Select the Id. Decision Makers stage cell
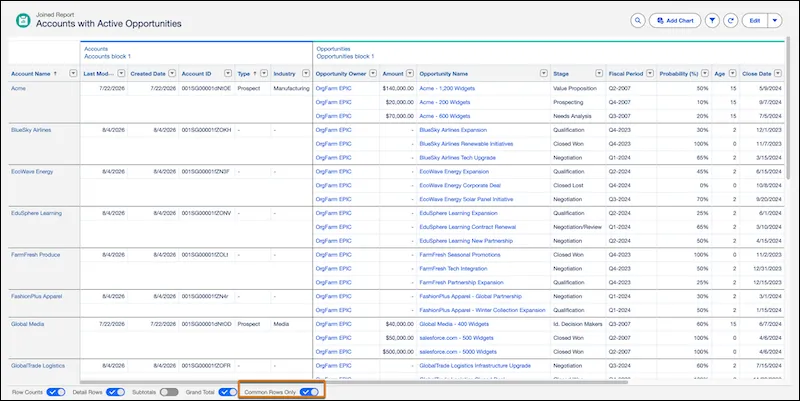The width and height of the screenshot is (800, 401). [x=578, y=324]
